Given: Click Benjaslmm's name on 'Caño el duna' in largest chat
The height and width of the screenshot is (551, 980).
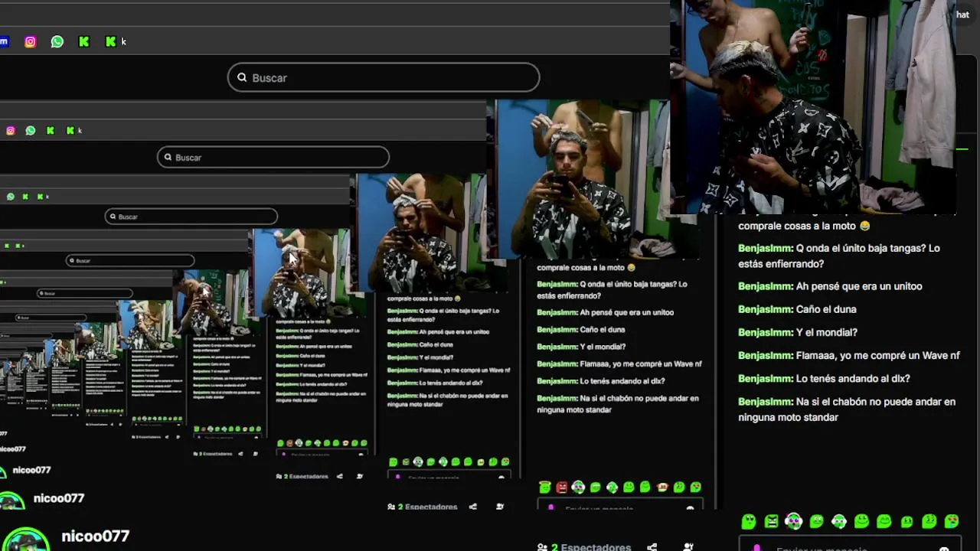Looking at the screenshot, I should click(x=766, y=309).
